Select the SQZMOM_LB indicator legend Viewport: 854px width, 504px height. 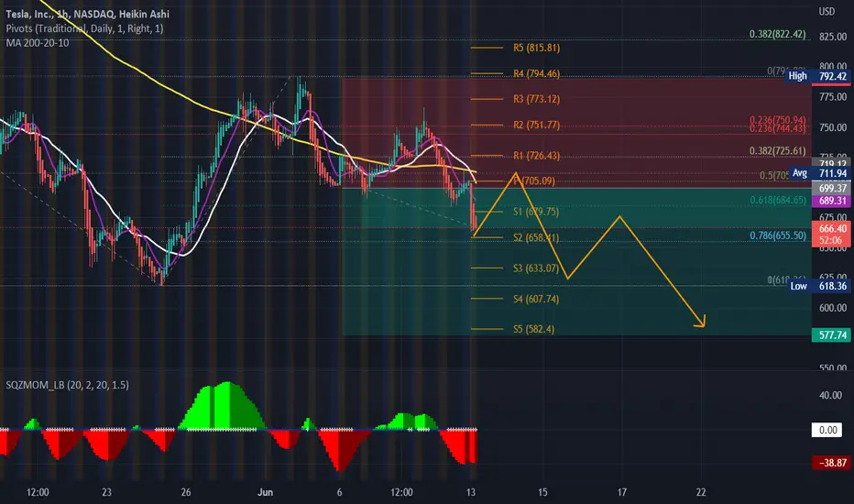68,385
